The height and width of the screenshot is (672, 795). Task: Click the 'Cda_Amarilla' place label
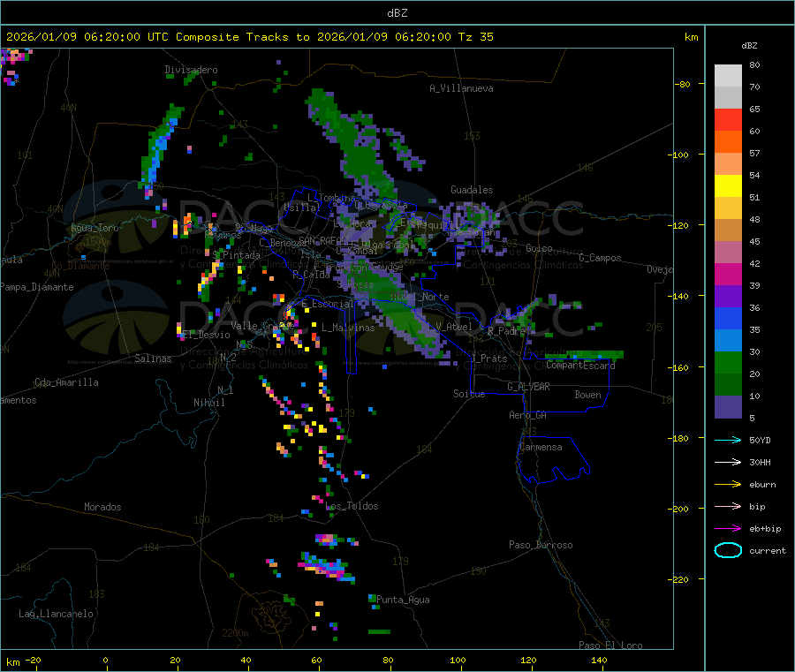[x=66, y=382]
